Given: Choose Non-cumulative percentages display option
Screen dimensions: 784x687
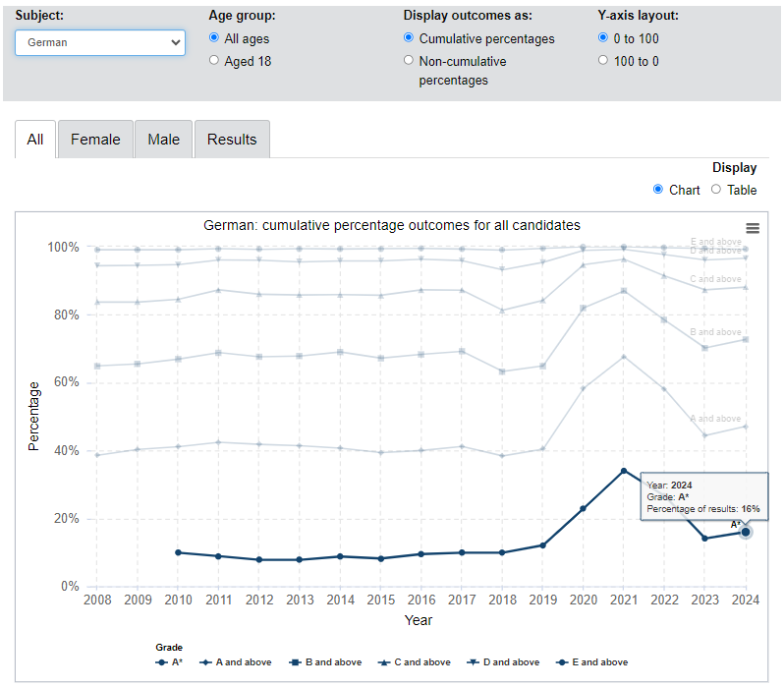Looking at the screenshot, I should coord(409,60).
